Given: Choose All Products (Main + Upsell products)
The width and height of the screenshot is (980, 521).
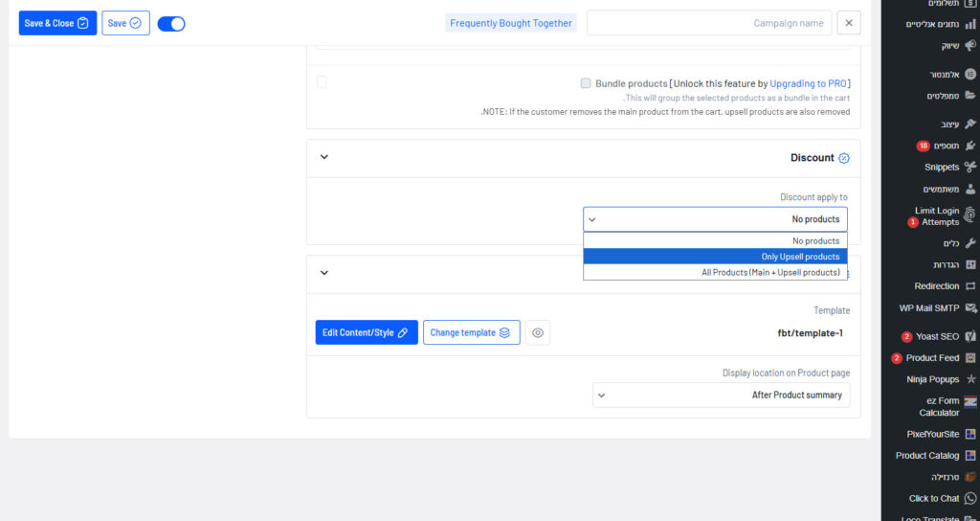Looking at the screenshot, I should 715,272.
